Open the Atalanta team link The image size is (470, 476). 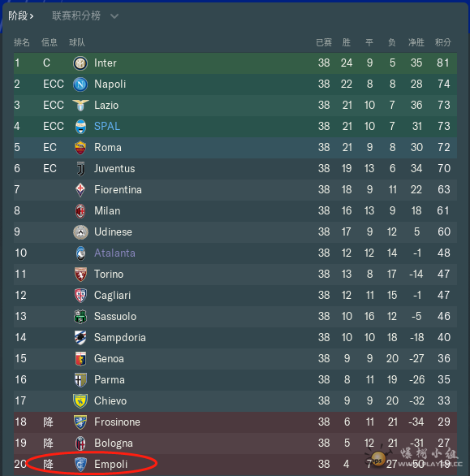click(x=114, y=253)
